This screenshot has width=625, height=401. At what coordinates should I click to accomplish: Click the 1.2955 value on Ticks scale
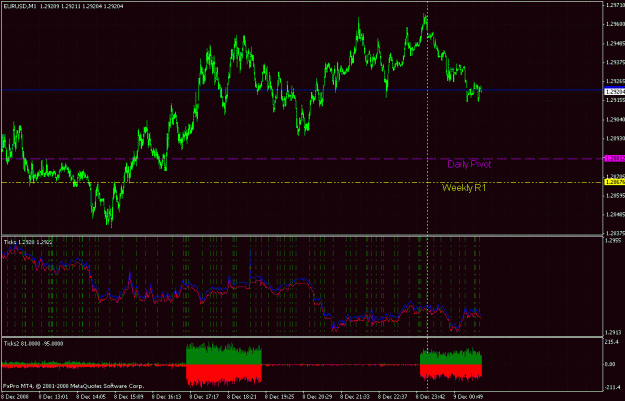pyautogui.click(x=613, y=241)
